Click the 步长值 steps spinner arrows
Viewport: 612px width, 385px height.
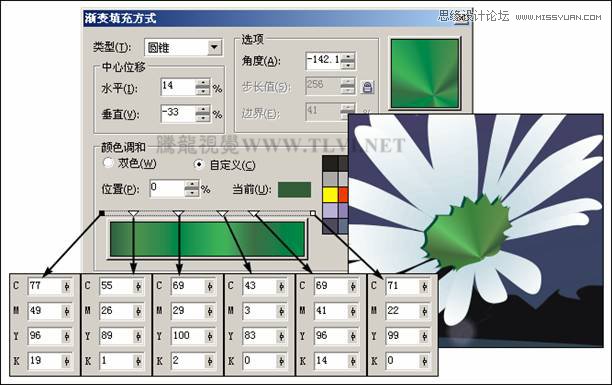point(347,86)
